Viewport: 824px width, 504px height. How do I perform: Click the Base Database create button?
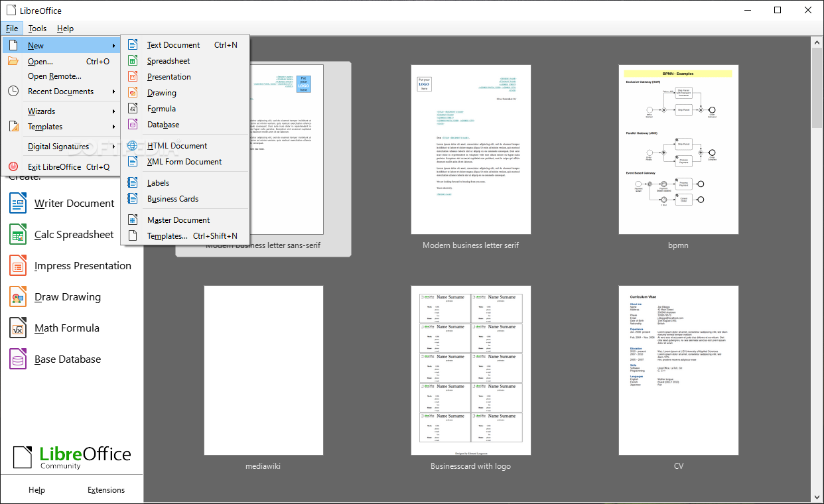coord(70,359)
